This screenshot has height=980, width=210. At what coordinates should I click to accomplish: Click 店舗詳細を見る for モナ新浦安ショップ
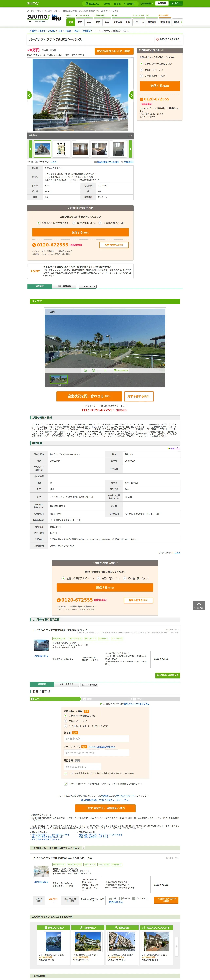(41, 656)
